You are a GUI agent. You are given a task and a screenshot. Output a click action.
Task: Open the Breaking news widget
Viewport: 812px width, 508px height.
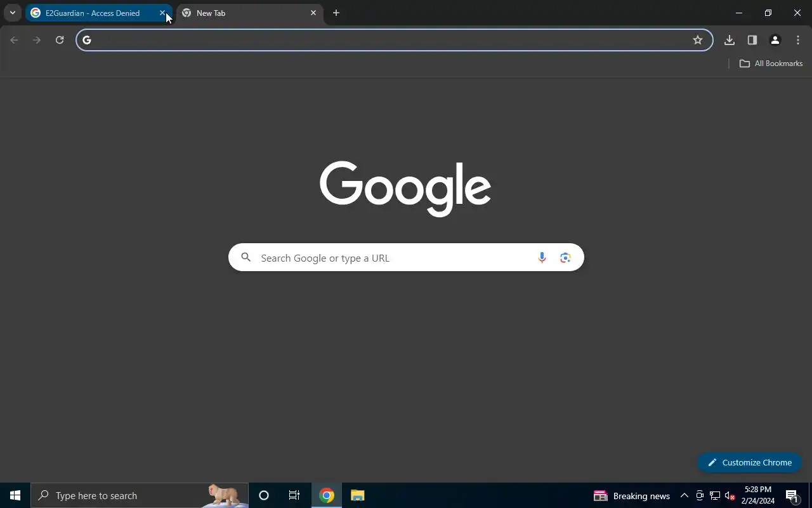tap(632, 496)
